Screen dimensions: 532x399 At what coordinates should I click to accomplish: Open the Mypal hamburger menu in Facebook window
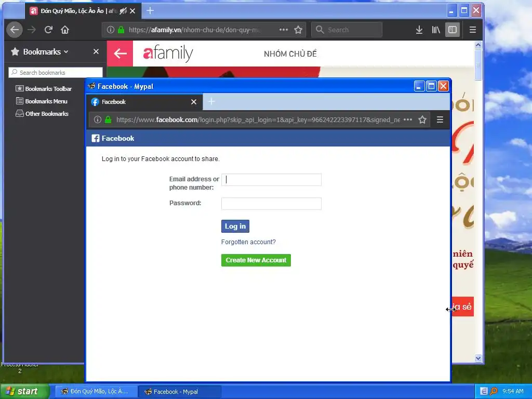[440, 120]
